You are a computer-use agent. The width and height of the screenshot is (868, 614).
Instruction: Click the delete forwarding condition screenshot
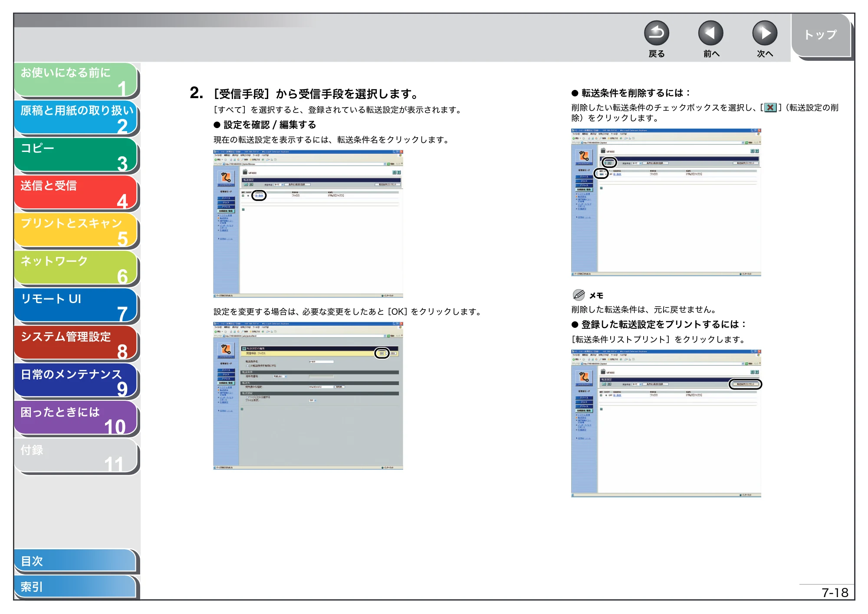[x=666, y=202]
